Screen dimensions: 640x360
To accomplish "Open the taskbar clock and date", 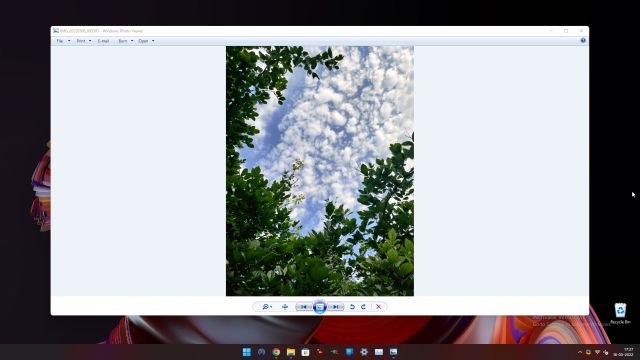I will tap(623, 352).
